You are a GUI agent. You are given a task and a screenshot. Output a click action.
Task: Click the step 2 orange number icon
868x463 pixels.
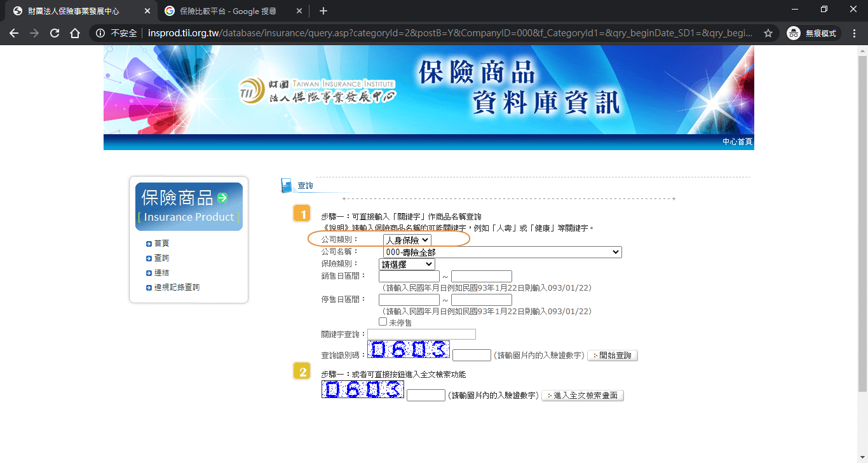tap(302, 371)
